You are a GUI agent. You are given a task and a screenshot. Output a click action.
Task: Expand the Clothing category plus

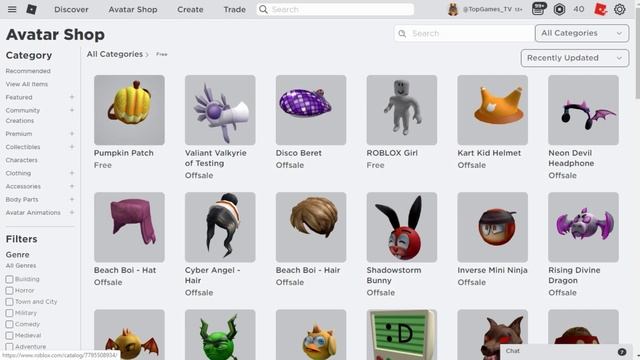(72, 173)
